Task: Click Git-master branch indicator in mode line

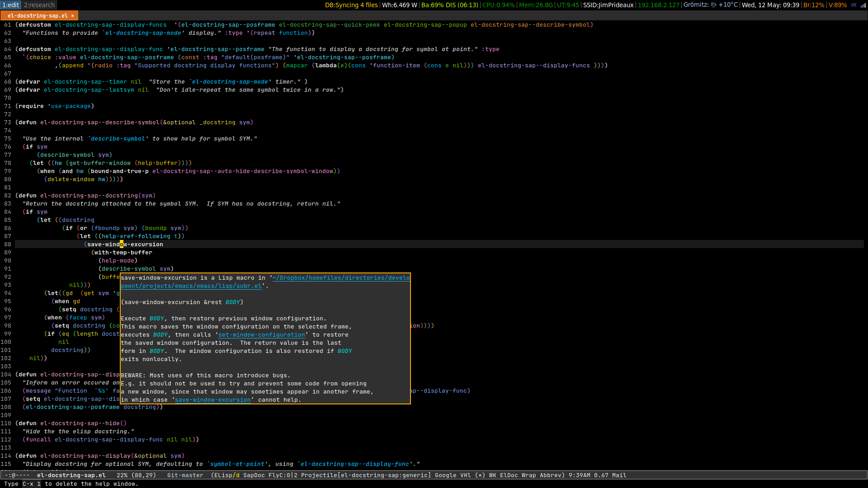Action: tap(185, 475)
